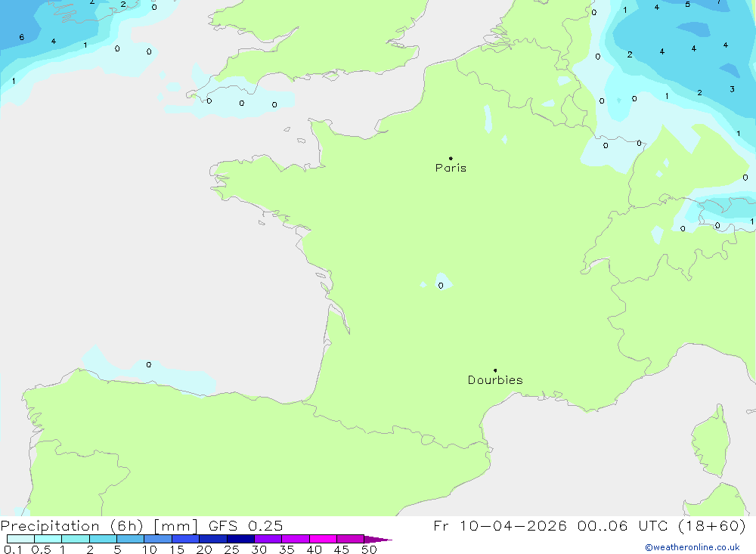Image resolution: width=756 pixels, height=554 pixels.
Task: Click the '6' precipitation value on the map
Action: pyautogui.click(x=22, y=37)
